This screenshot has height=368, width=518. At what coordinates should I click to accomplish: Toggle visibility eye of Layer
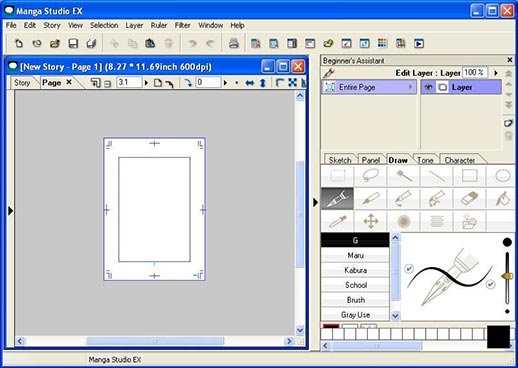[428, 87]
